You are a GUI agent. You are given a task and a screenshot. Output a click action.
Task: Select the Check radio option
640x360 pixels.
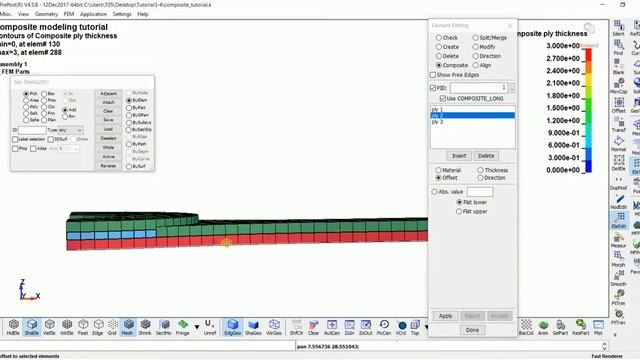(439, 38)
